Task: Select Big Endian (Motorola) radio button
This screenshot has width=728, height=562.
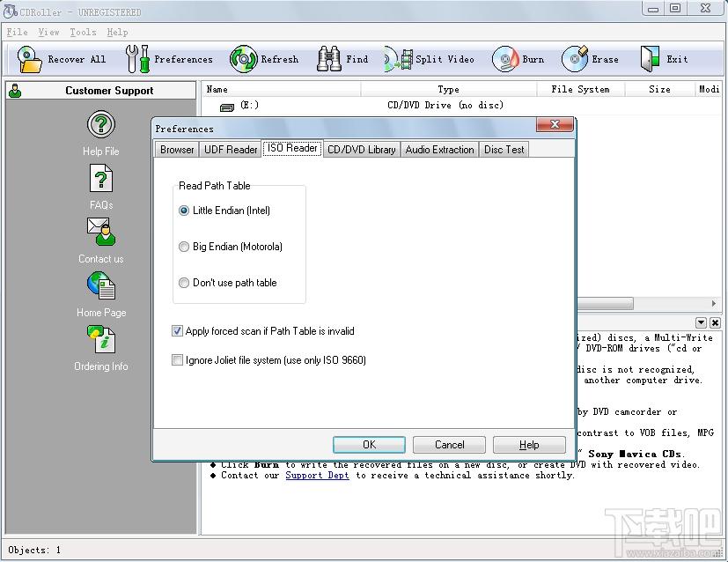Action: tap(184, 247)
